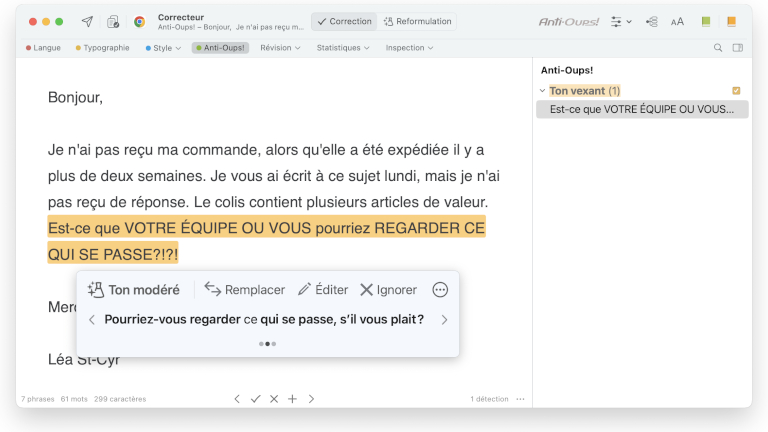Click the Anti-Oups! panel heading
Image resolution: width=768 pixels, height=432 pixels.
click(567, 70)
